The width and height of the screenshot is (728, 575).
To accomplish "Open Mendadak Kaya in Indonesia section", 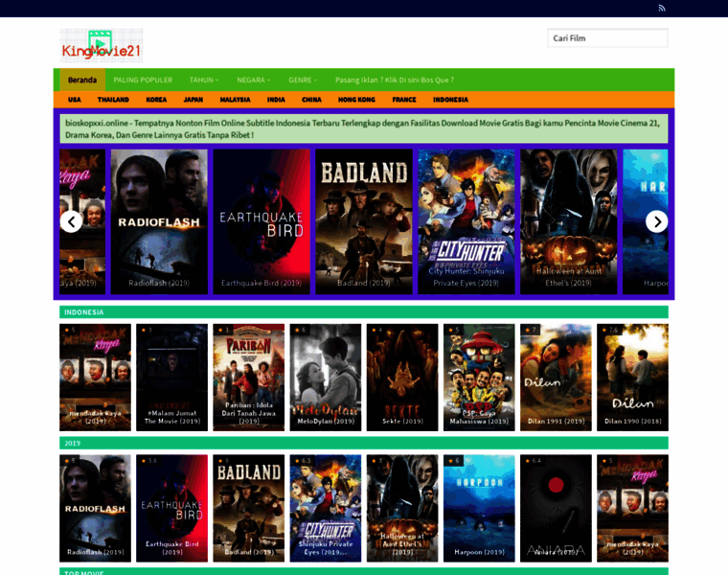I will click(x=95, y=378).
